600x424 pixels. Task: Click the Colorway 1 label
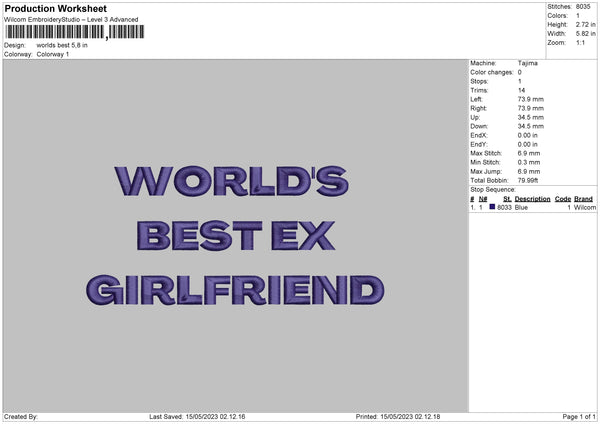[53, 54]
